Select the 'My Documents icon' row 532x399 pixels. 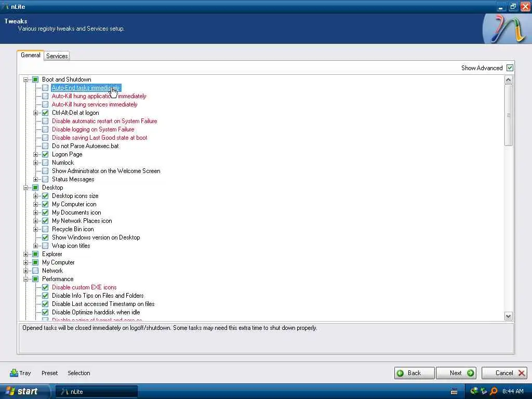(76, 212)
